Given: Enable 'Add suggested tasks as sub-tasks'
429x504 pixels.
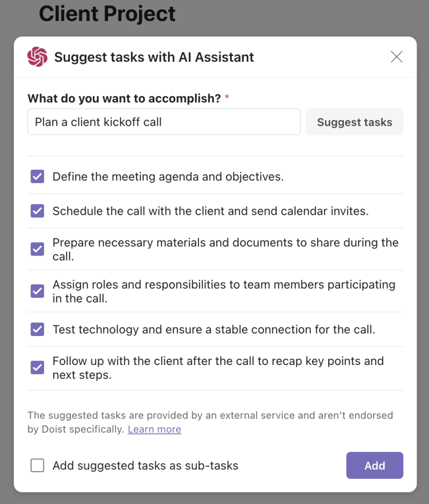Looking at the screenshot, I should tap(37, 465).
